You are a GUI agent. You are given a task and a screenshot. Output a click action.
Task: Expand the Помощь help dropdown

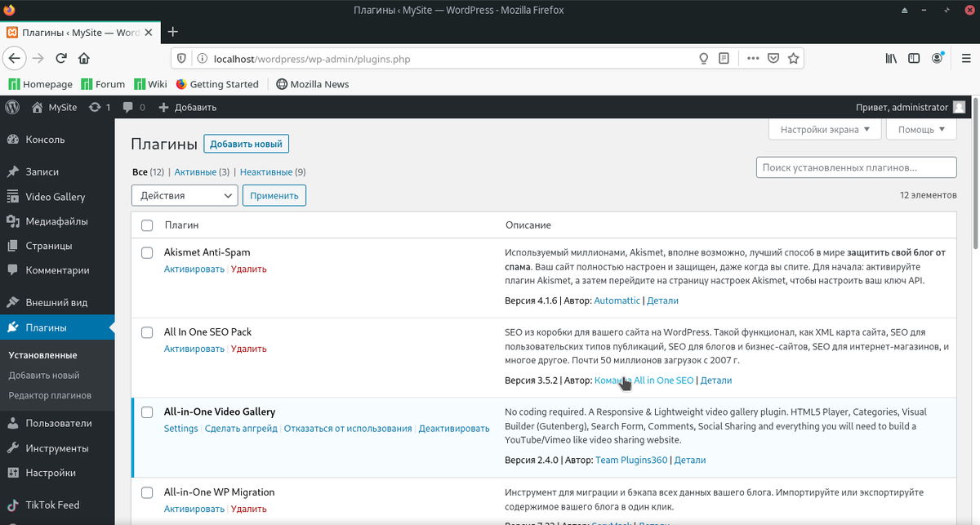tap(922, 130)
